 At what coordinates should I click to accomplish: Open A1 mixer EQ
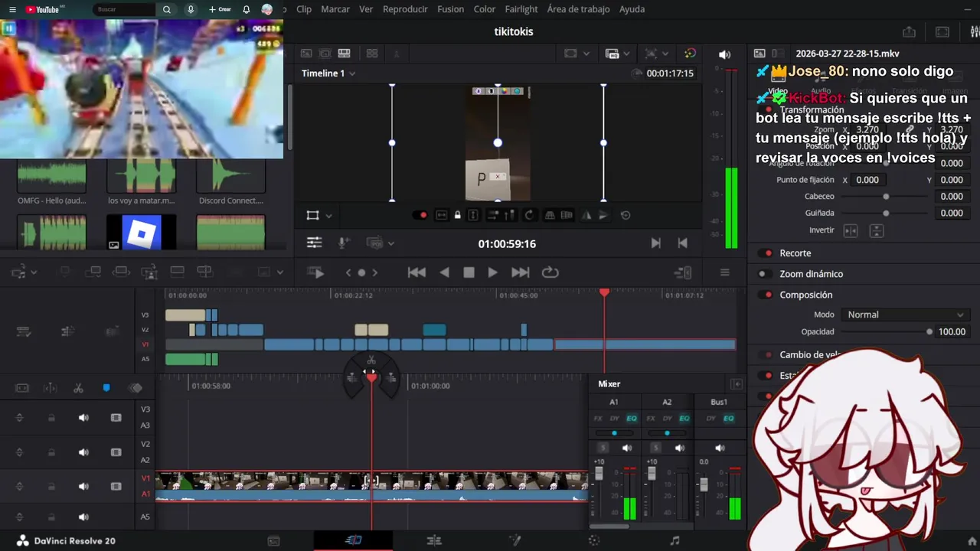pos(632,419)
